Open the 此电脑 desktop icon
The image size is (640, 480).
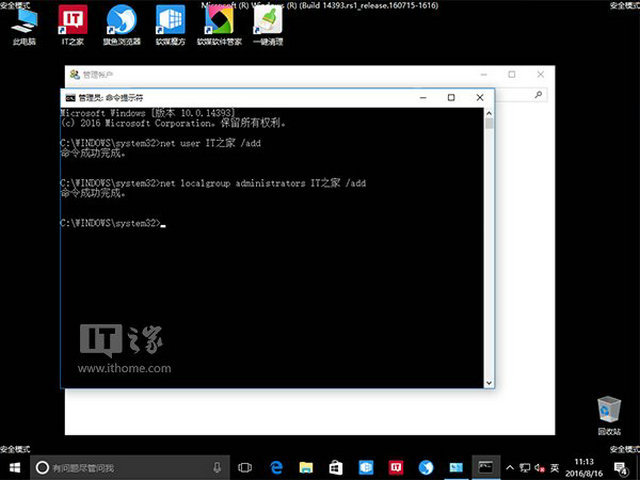(x=24, y=25)
